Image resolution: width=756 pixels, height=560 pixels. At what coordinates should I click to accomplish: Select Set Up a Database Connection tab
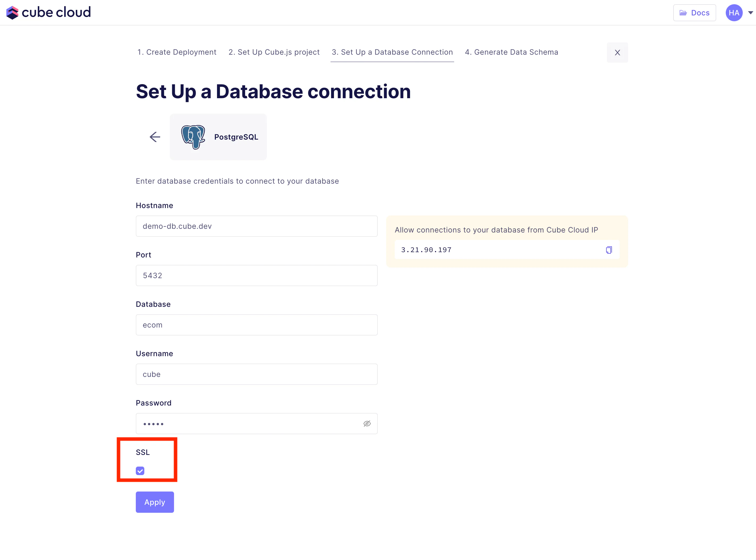(x=392, y=52)
